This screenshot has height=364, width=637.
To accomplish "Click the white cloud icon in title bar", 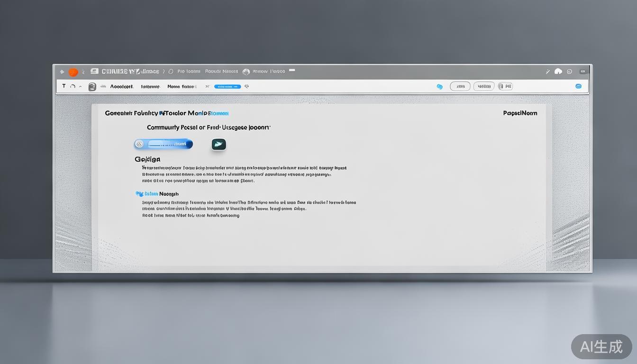I will (558, 72).
